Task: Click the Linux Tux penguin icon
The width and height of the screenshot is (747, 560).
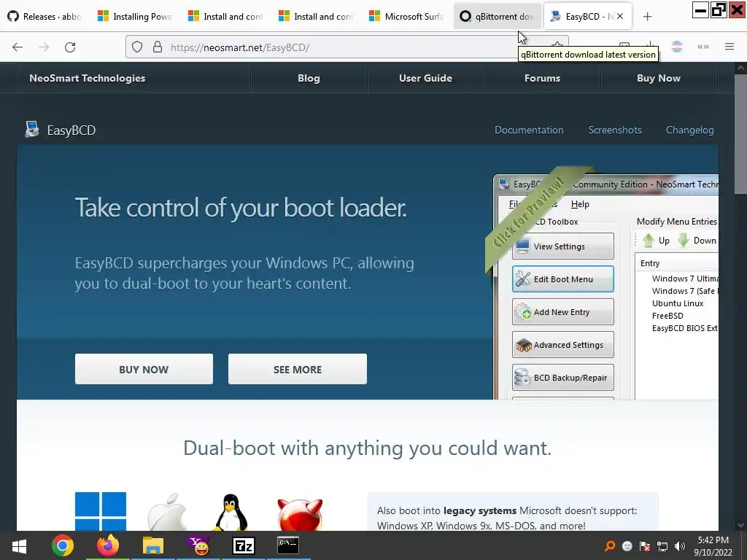Action: click(231, 513)
